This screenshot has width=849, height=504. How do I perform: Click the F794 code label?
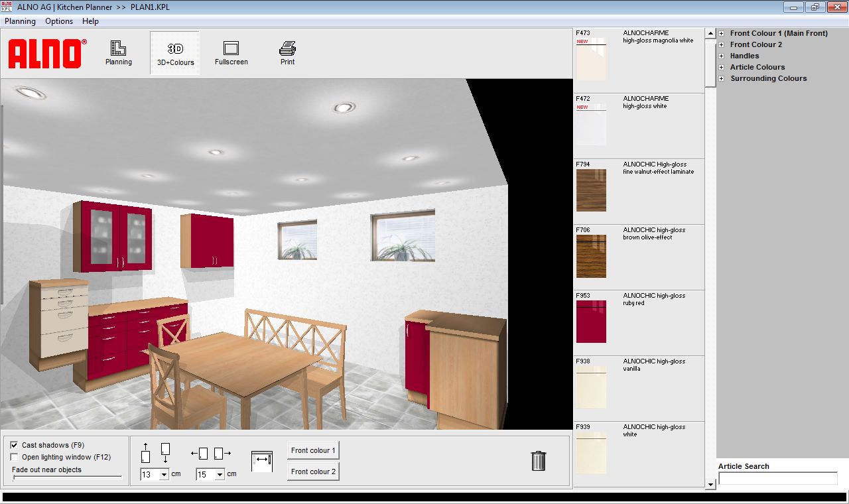(x=582, y=164)
